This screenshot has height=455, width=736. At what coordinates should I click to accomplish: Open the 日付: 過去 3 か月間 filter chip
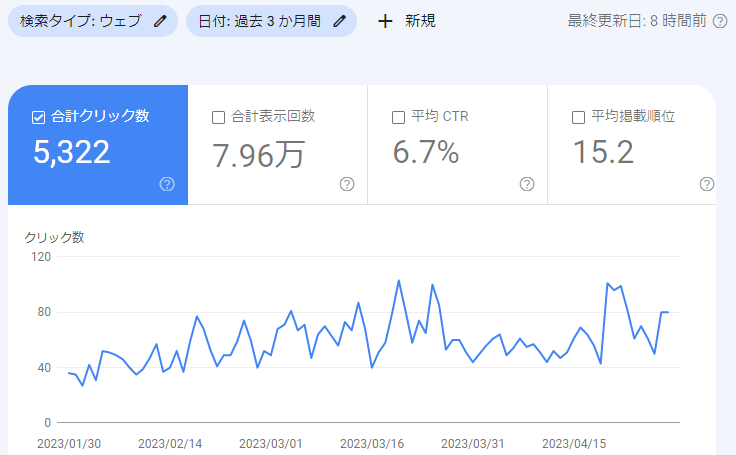271,21
